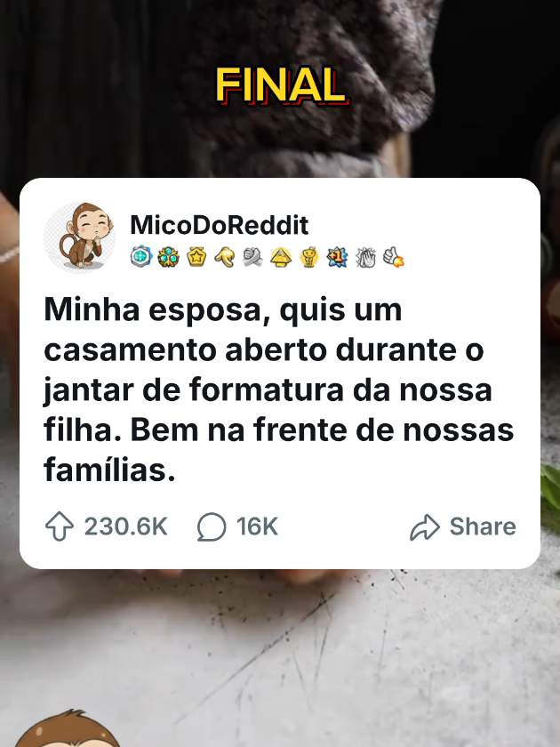Click the gold star award badge
Screen dimensions: 560x747
(196, 257)
